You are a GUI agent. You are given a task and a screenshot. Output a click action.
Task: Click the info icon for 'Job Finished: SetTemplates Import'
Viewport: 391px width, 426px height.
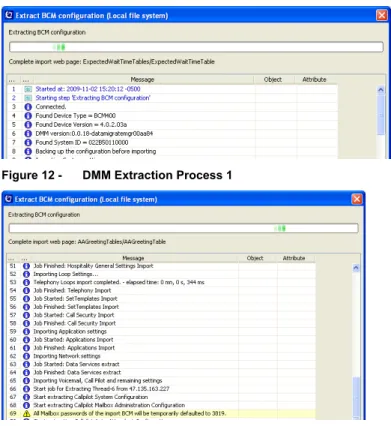click(26, 307)
